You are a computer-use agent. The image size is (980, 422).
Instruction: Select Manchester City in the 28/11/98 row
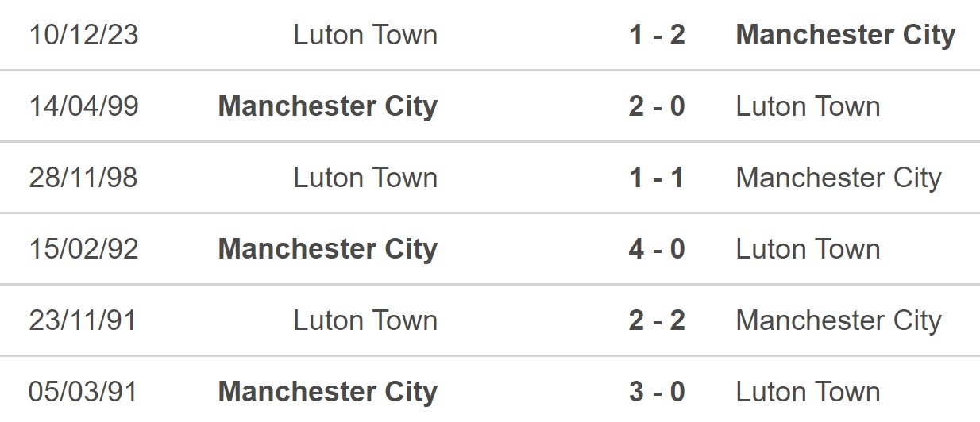pos(839,178)
